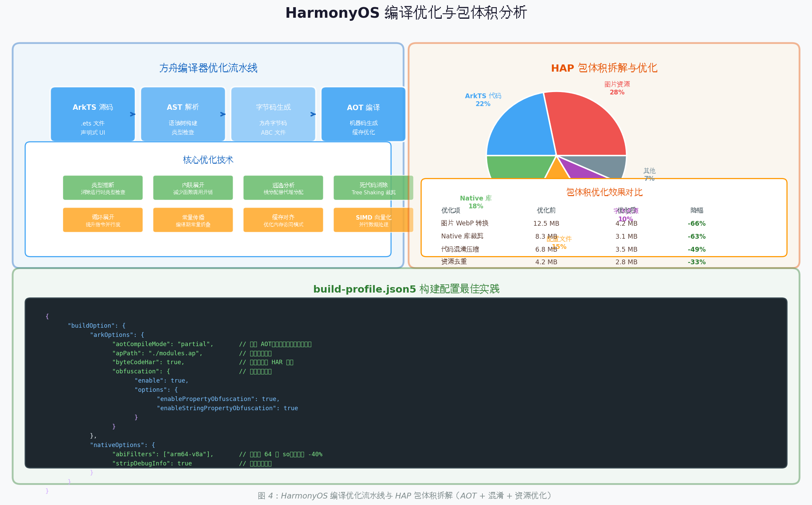
Task: Click the main title HarmonyOS 编译优化与包体积分析
Action: point(406,13)
